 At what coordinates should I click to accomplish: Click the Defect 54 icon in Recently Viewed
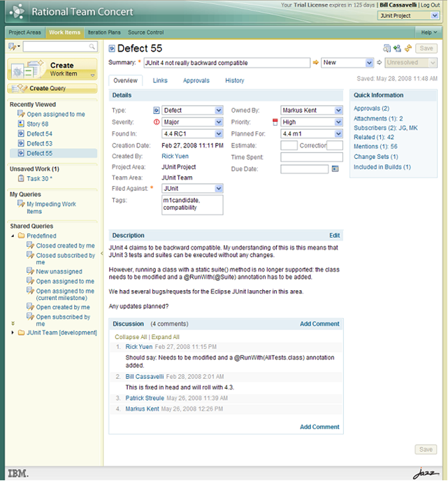click(21, 134)
